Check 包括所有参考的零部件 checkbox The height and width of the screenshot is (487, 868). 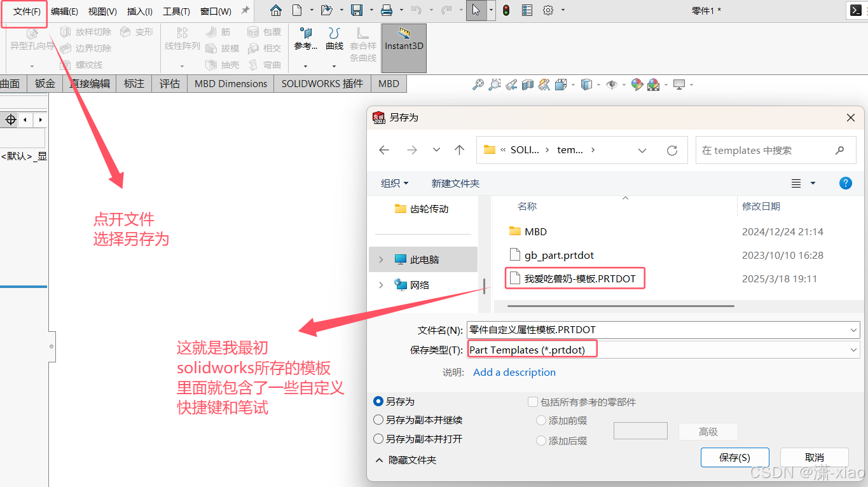tap(533, 402)
